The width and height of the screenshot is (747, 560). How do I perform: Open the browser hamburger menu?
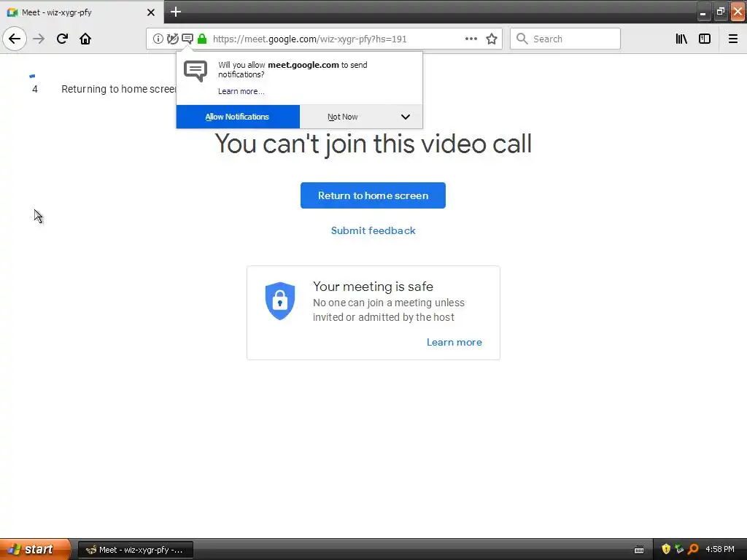coord(733,39)
